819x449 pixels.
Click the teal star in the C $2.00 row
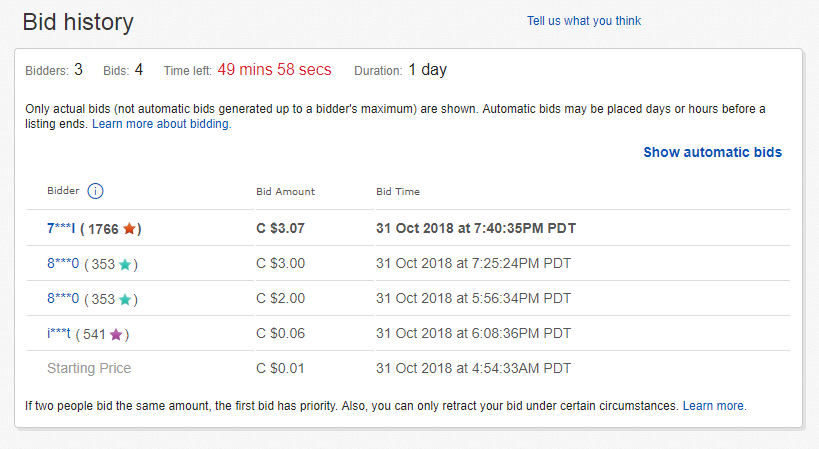point(125,299)
